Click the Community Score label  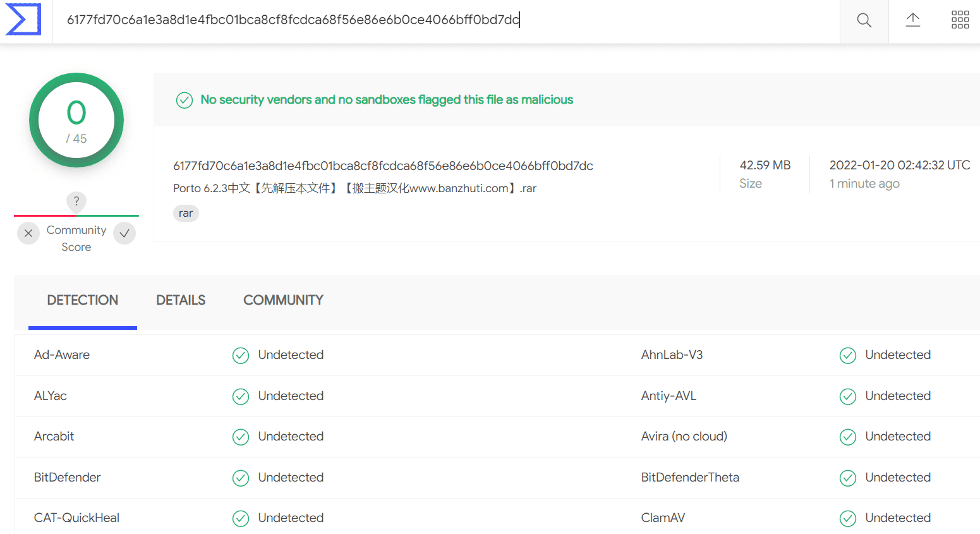[76, 238]
